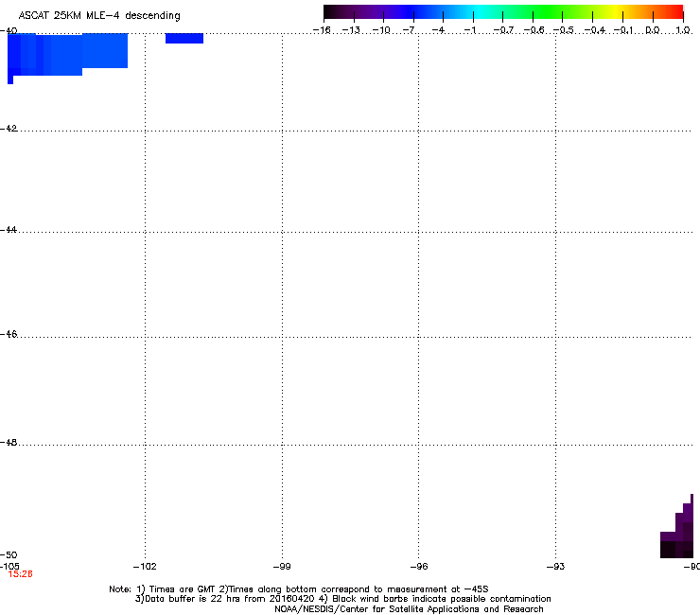Click the longitude label -96
700x615 pixels.
[x=419, y=567]
